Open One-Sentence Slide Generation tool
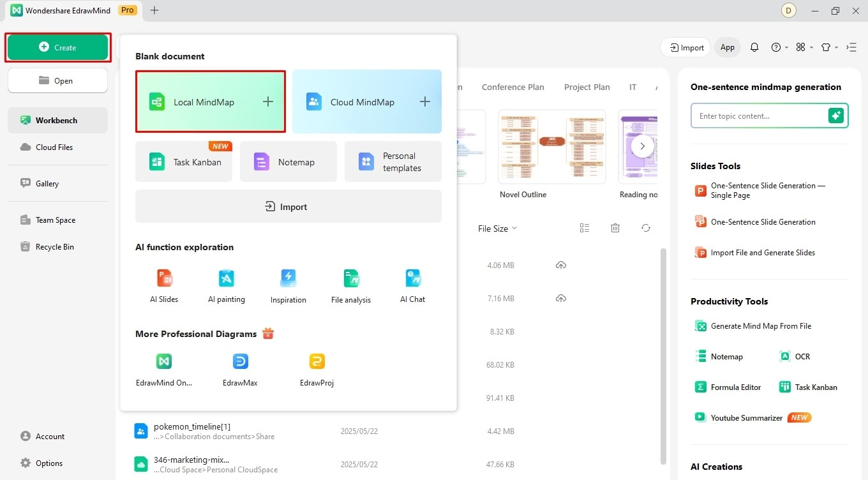 click(x=755, y=221)
